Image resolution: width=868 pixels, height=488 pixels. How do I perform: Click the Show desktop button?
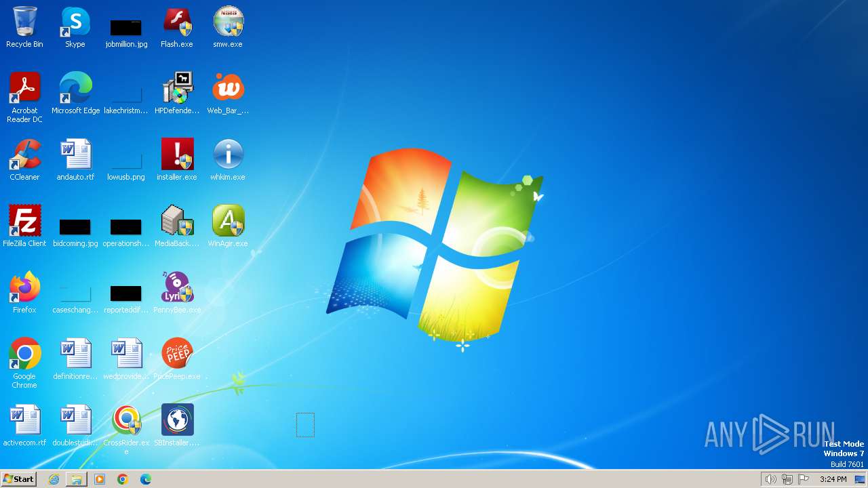point(861,479)
